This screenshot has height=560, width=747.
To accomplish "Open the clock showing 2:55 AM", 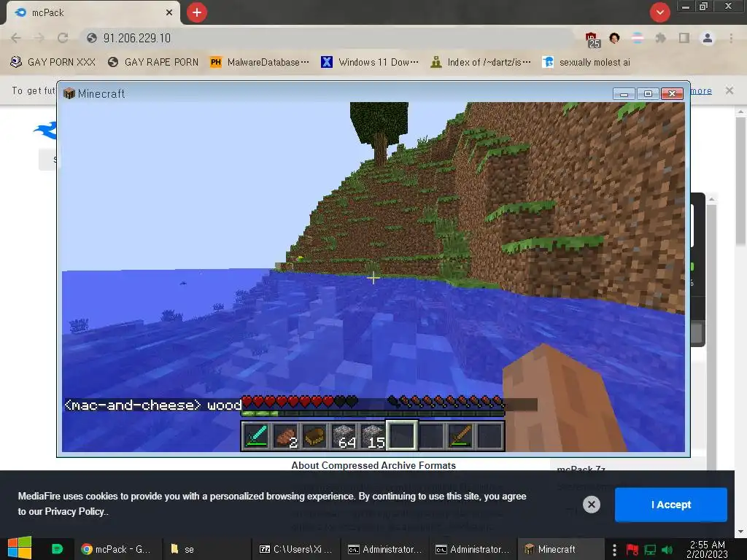I will pyautogui.click(x=708, y=549).
